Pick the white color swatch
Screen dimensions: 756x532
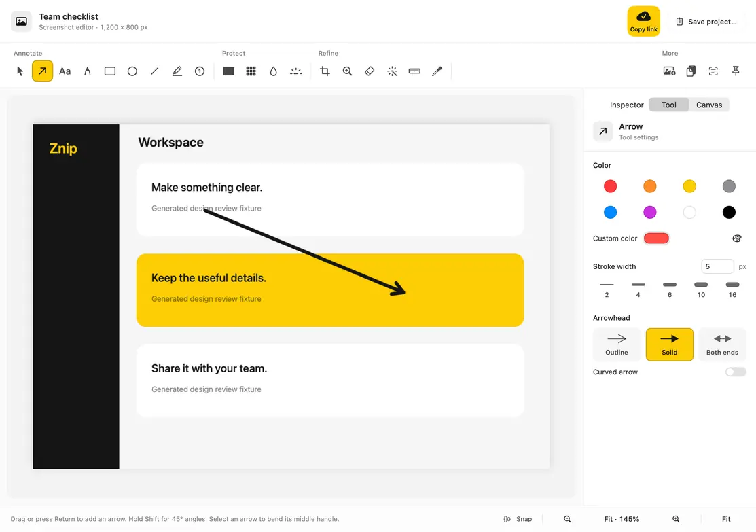[x=689, y=212]
